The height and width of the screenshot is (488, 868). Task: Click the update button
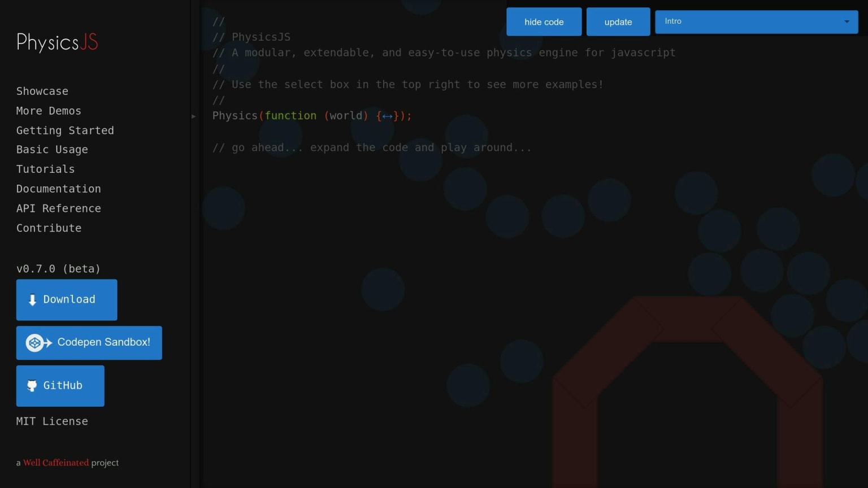coord(618,22)
